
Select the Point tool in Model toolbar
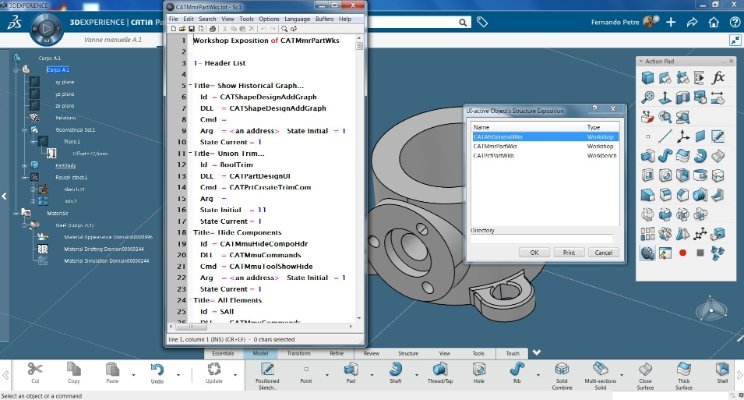click(306, 369)
